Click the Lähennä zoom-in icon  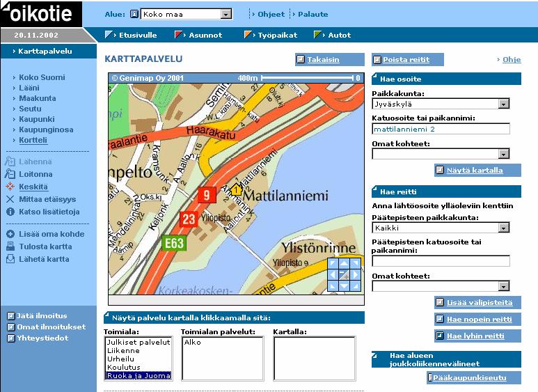(10, 162)
